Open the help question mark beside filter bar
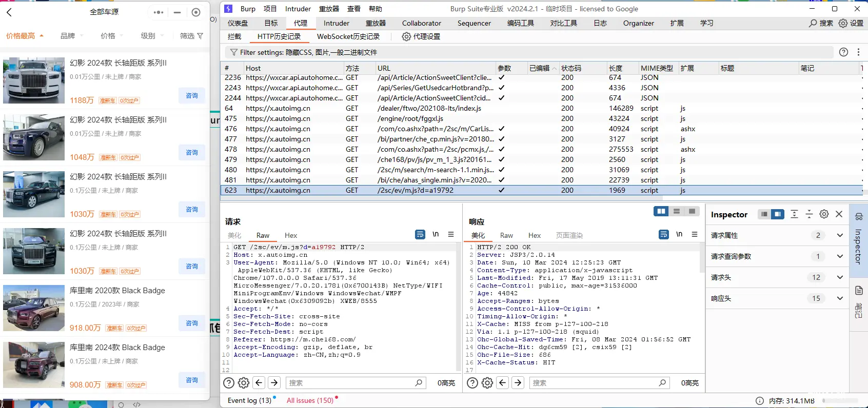Viewport: 868px width, 408px height. 843,52
